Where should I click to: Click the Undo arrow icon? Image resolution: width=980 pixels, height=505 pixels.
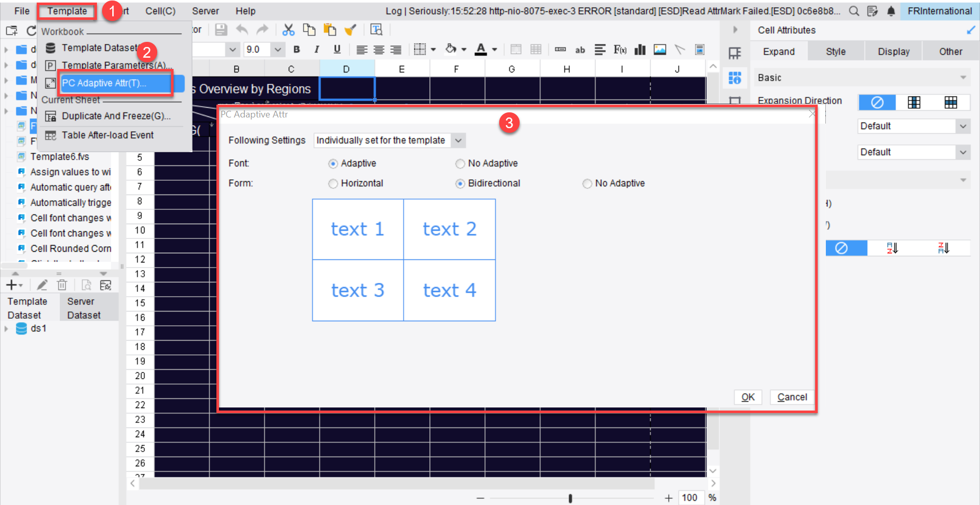pyautogui.click(x=242, y=30)
